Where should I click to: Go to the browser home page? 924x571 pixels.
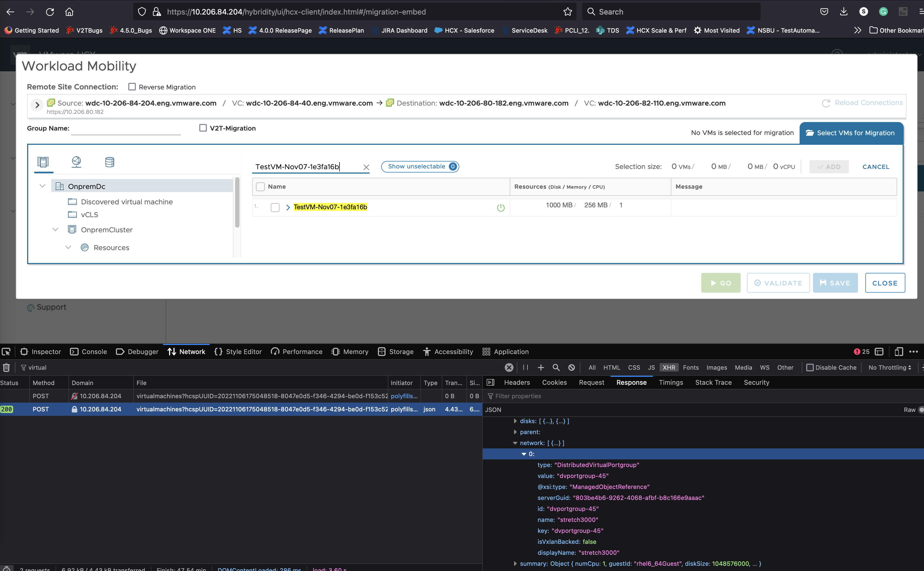69,12
